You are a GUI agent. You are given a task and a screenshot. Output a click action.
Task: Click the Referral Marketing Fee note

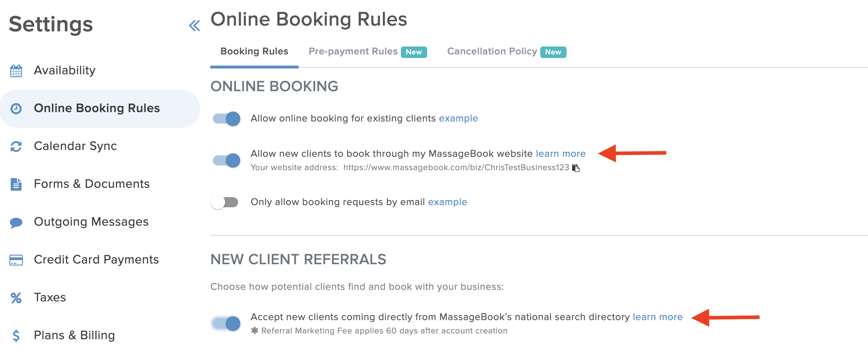click(379, 331)
